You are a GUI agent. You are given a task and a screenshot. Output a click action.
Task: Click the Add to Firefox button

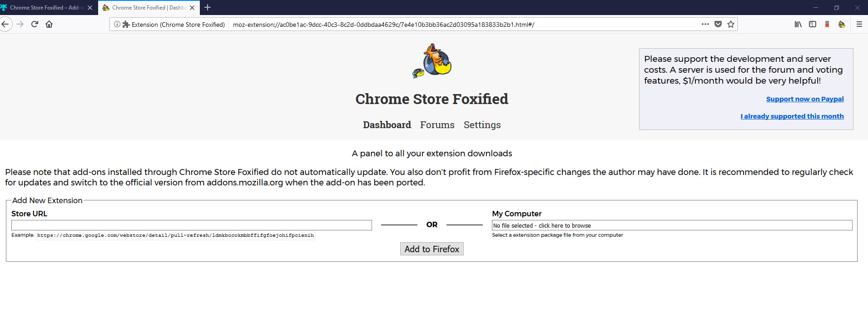pos(432,249)
